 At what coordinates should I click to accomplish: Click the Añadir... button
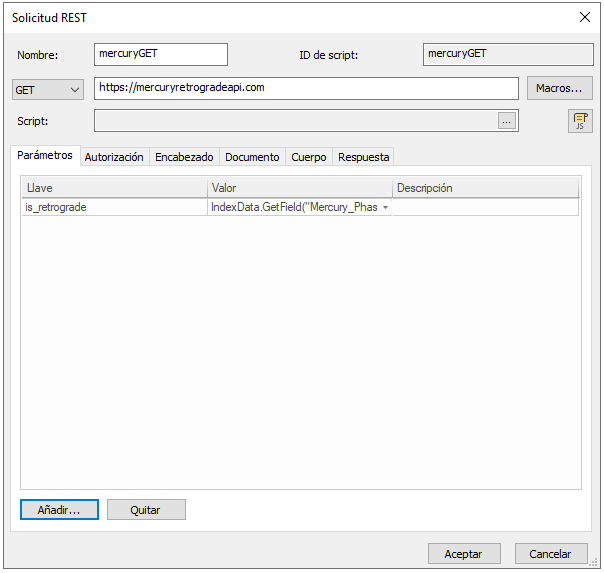tap(59, 510)
